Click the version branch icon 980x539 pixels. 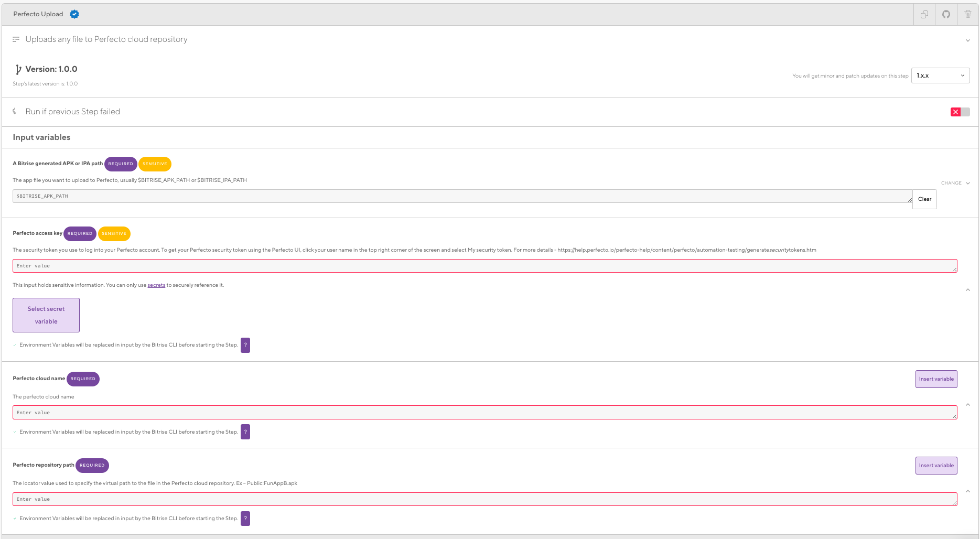click(x=18, y=69)
